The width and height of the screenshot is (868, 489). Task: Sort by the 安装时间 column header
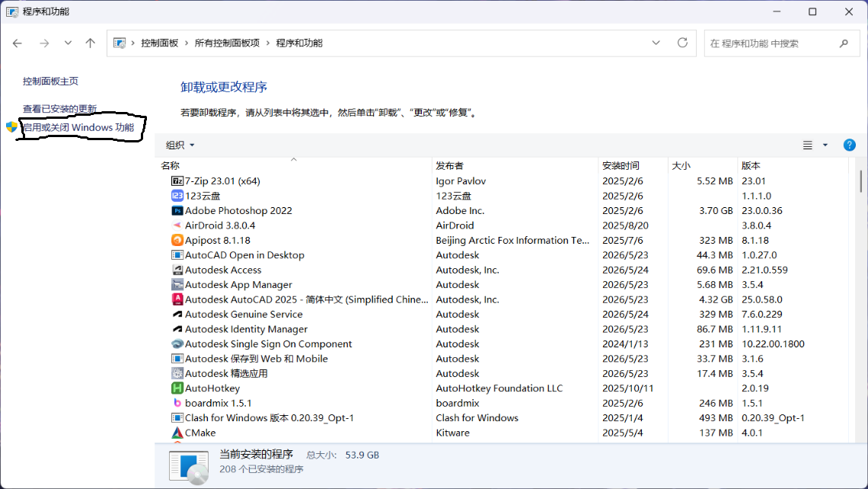coord(633,165)
